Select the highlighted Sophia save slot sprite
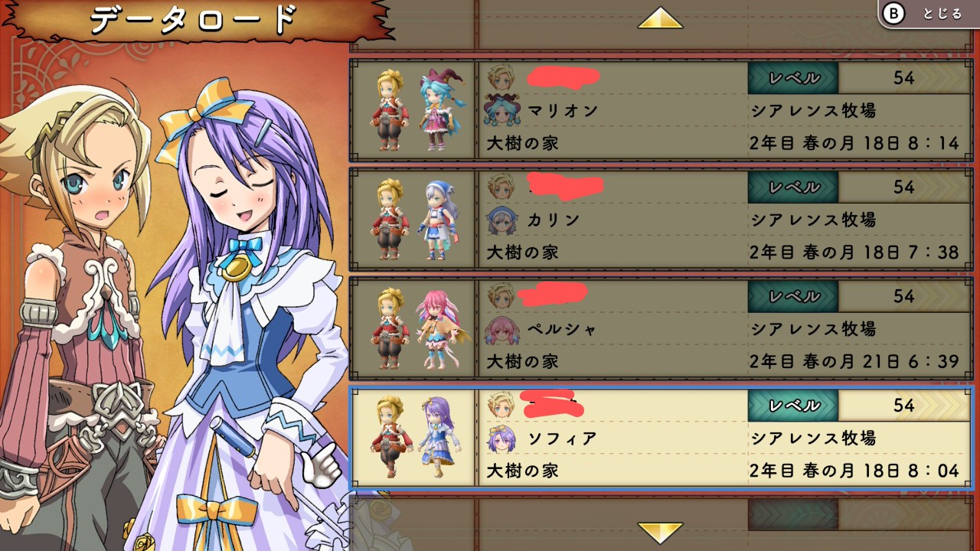The image size is (980, 551). [413, 438]
